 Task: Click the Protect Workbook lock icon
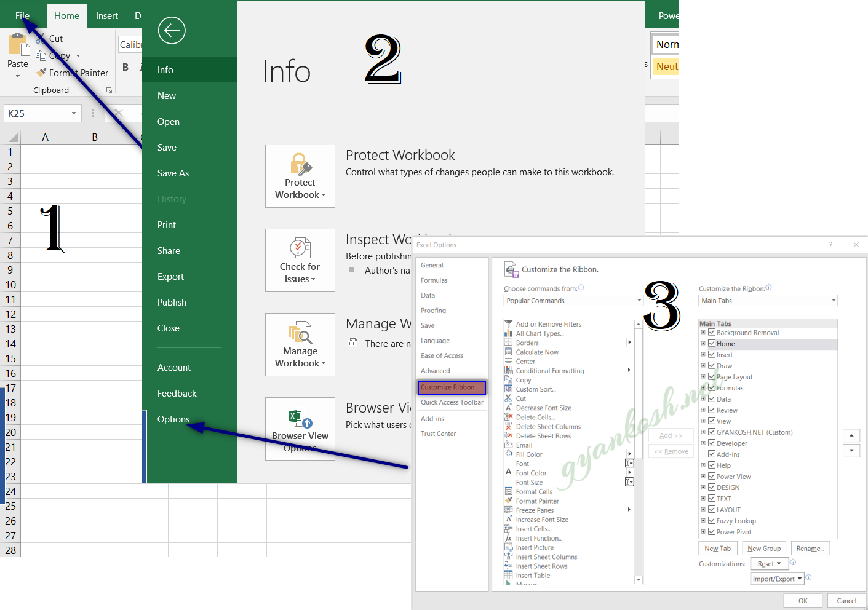pyautogui.click(x=300, y=165)
